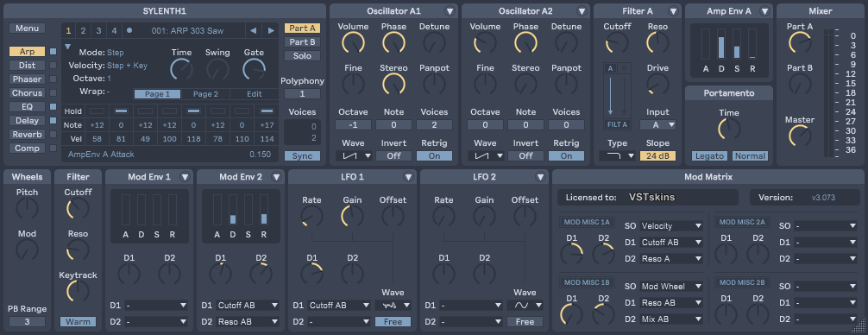This screenshot has height=335, width=868.
Task: Select the Comp effect tab
Action: (27, 149)
